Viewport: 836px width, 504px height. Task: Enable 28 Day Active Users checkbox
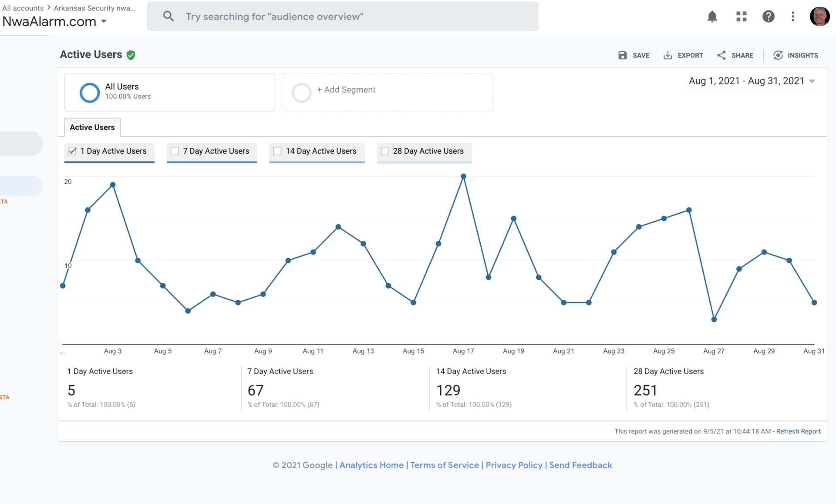pos(385,151)
